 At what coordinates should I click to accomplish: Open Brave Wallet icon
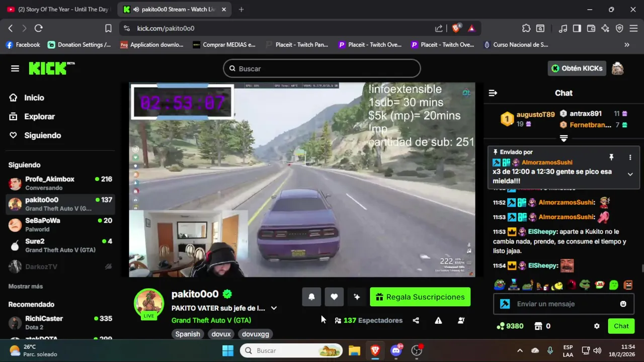coord(591,28)
